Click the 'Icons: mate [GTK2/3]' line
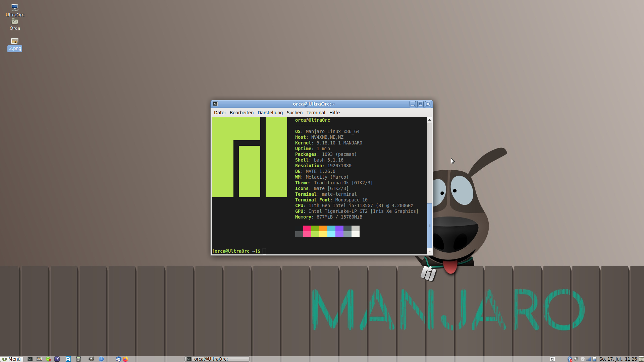The width and height of the screenshot is (644, 362). click(322, 188)
